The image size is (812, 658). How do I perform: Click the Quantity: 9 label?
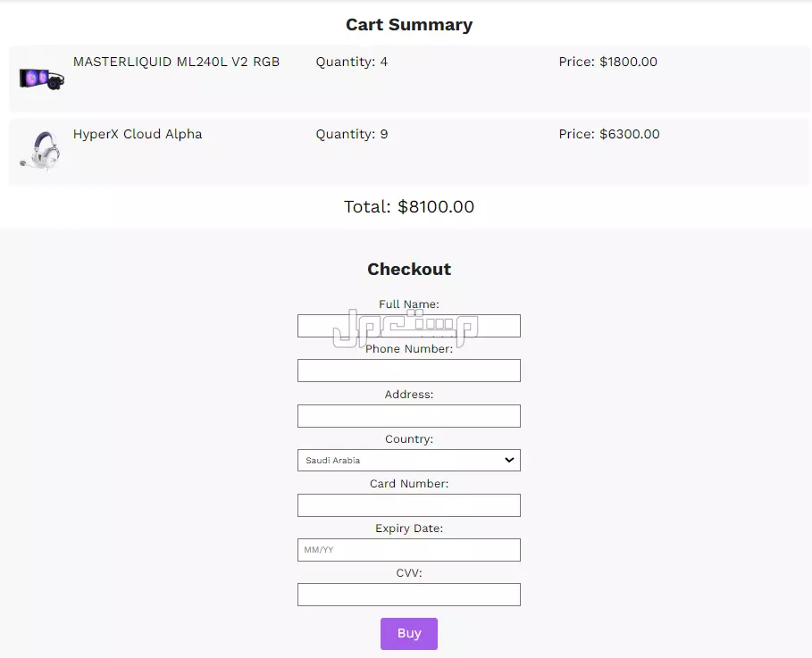pos(351,134)
